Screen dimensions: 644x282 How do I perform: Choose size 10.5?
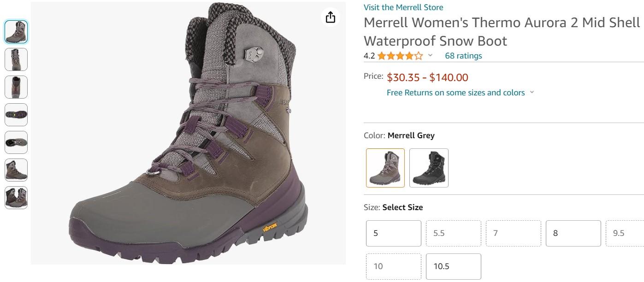click(x=453, y=266)
